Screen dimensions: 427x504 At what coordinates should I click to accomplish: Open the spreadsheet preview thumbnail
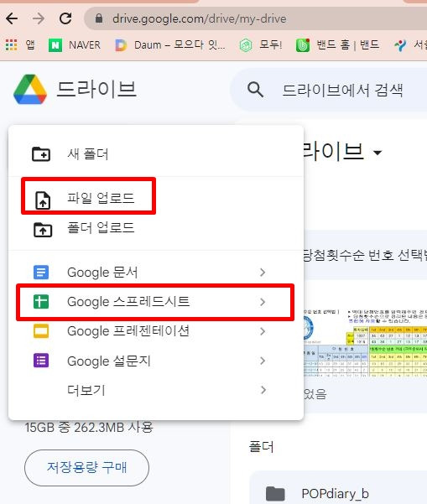[365, 341]
